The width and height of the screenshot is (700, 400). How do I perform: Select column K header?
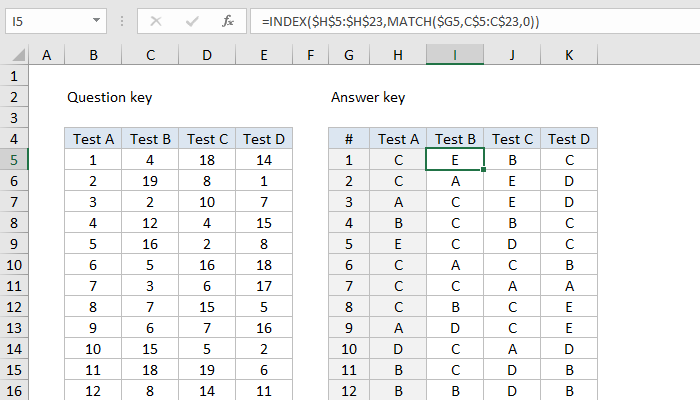pyautogui.click(x=569, y=55)
